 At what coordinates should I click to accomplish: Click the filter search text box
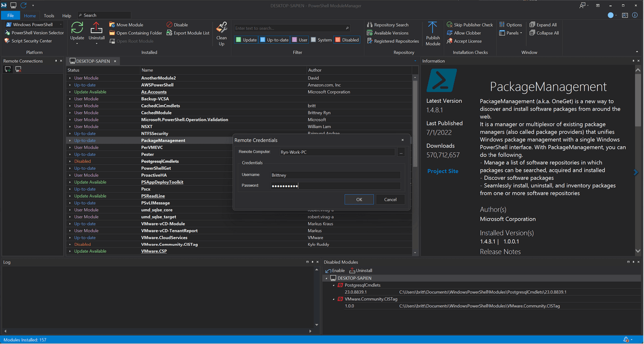pyautogui.click(x=292, y=28)
